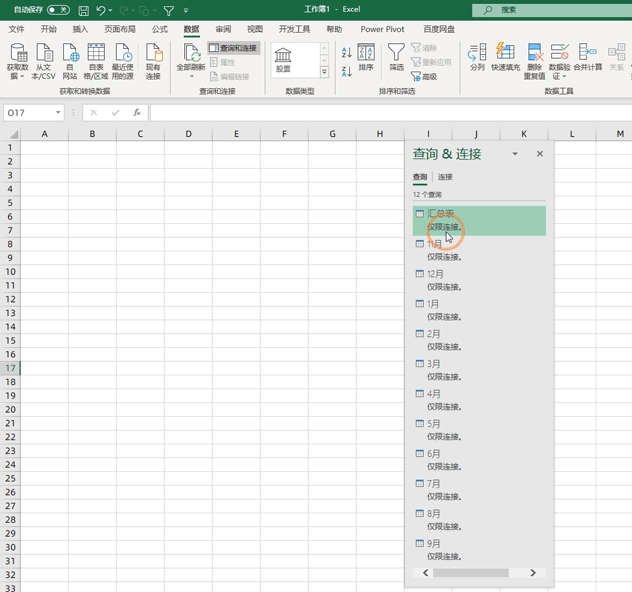632x592 pixels.
Task: Open the File (文件) tab
Action: [16, 29]
